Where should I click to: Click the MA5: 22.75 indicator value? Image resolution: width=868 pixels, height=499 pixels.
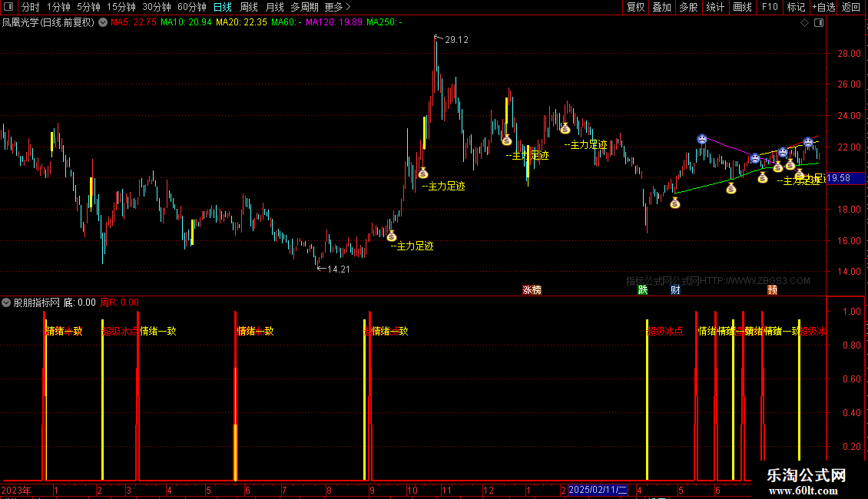pos(134,23)
